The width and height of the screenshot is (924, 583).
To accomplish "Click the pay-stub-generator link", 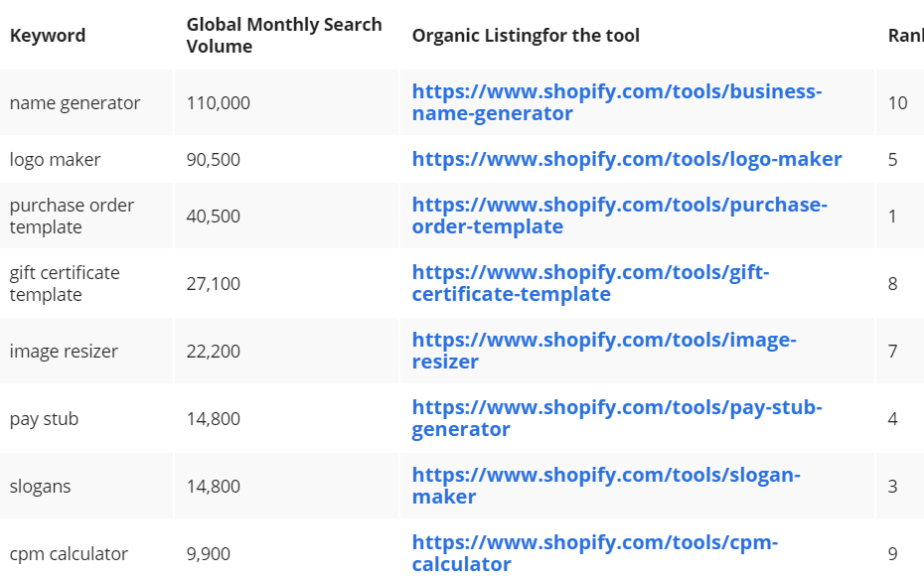I will [x=617, y=418].
